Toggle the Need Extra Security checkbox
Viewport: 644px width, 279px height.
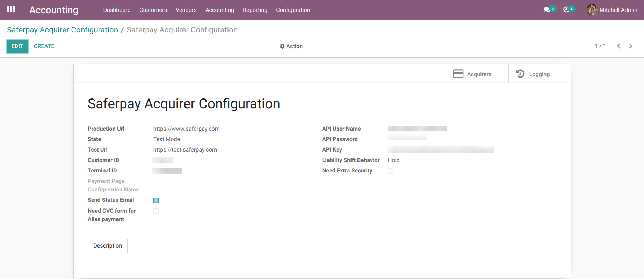(391, 171)
